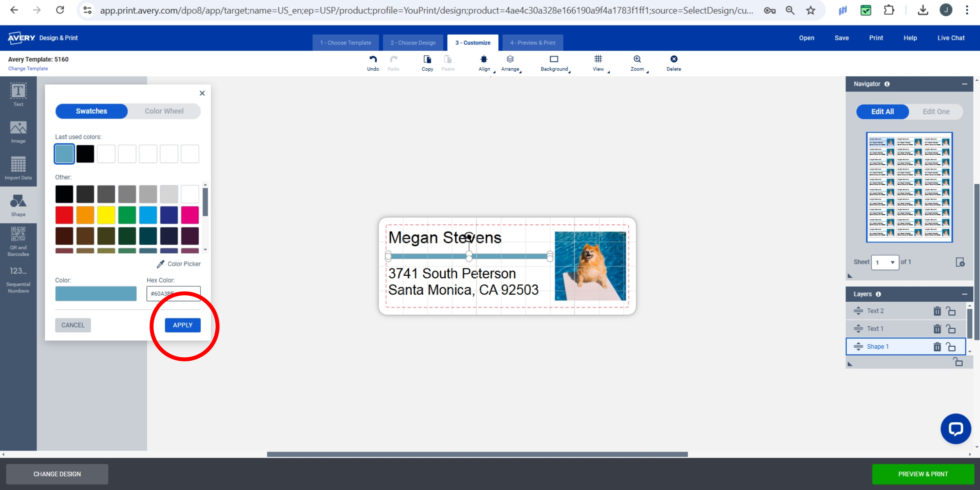Switch to the Color Wheel tab
Screen dimensions: 980x490
pyautogui.click(x=164, y=111)
